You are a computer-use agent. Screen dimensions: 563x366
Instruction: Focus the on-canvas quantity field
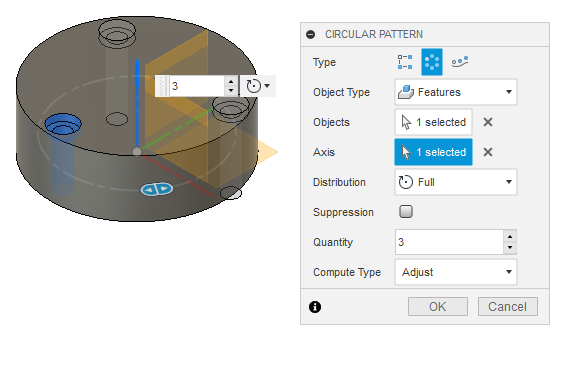click(x=197, y=86)
